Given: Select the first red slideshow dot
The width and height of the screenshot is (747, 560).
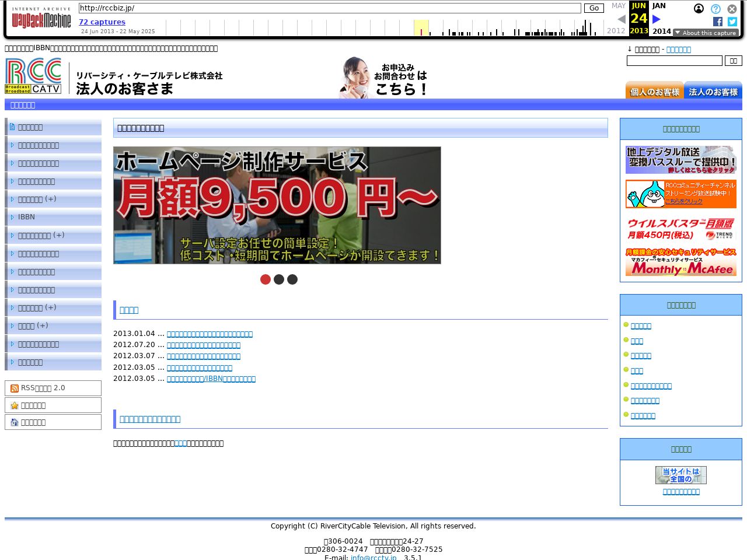Looking at the screenshot, I should [x=266, y=279].
